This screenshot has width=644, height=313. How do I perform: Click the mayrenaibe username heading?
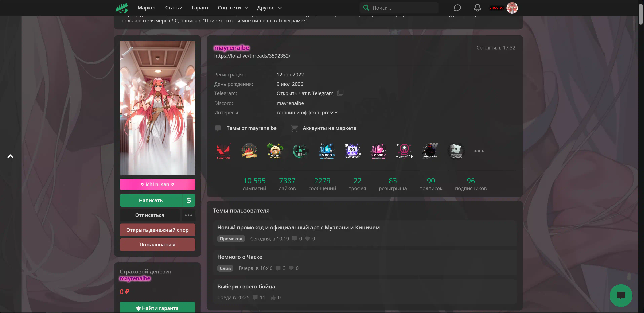(x=232, y=47)
